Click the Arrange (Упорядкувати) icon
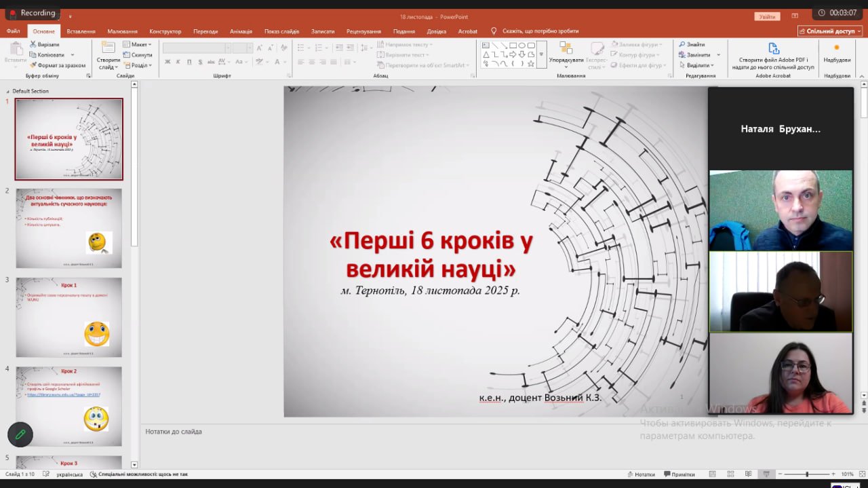The image size is (868, 488). pyautogui.click(x=566, y=48)
